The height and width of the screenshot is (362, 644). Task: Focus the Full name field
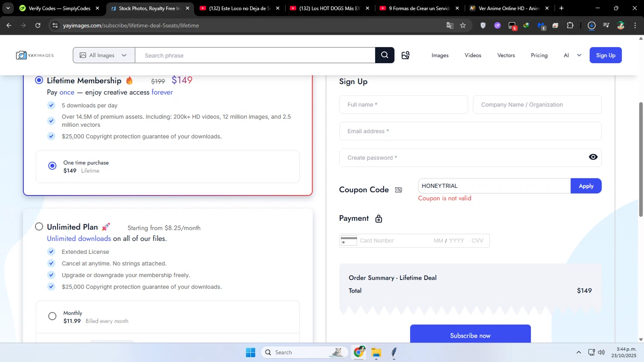(x=403, y=105)
